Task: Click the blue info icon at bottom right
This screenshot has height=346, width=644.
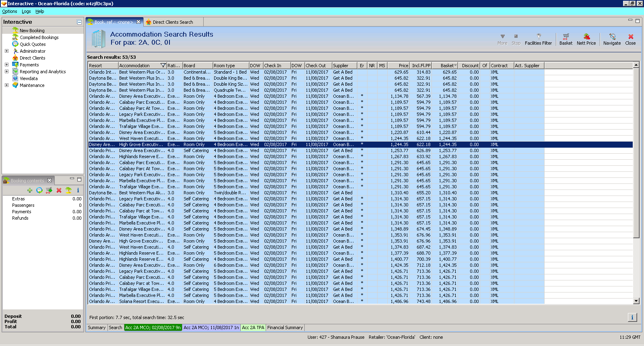Action: coord(632,317)
